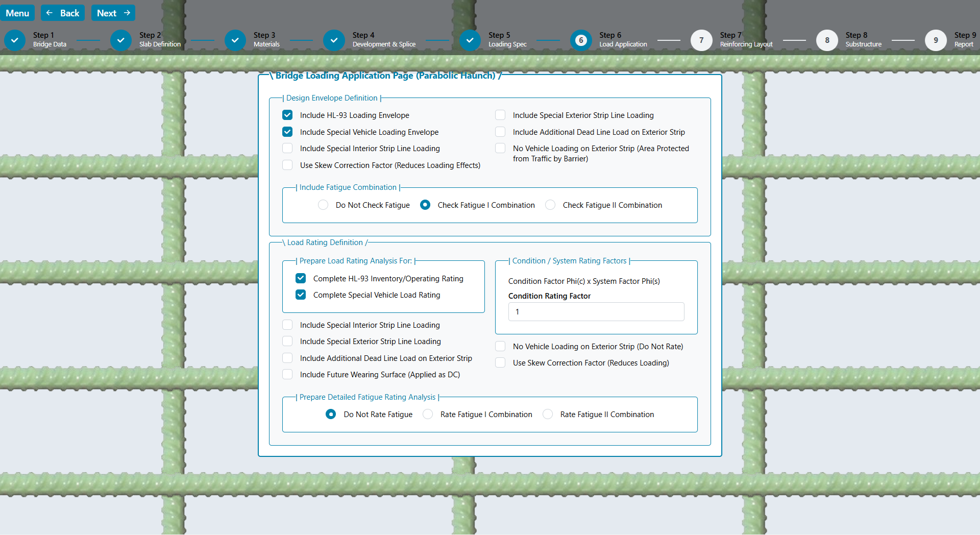Tick No Vehicle Loading on Exterior Strip (Do Not Rate)
The width and height of the screenshot is (980, 535).
501,347
